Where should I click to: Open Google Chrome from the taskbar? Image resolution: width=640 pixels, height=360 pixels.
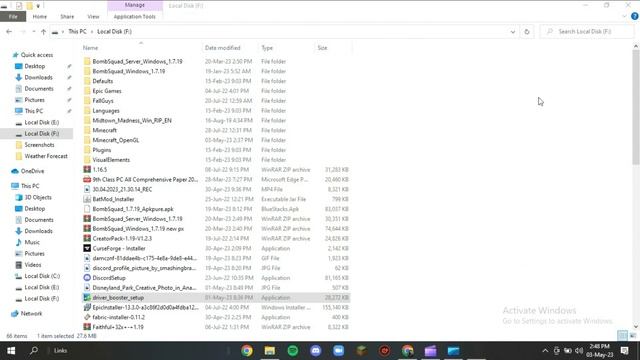247,351
